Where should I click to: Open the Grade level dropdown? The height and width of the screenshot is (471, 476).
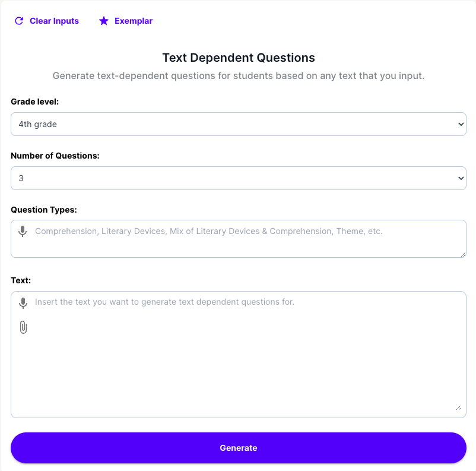238,124
